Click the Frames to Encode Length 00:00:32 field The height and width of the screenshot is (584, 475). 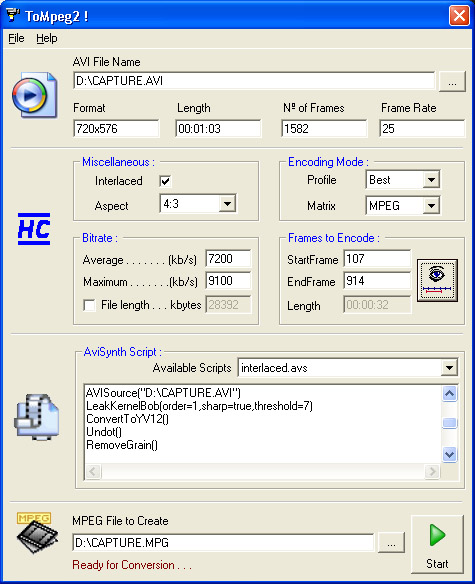point(377,305)
